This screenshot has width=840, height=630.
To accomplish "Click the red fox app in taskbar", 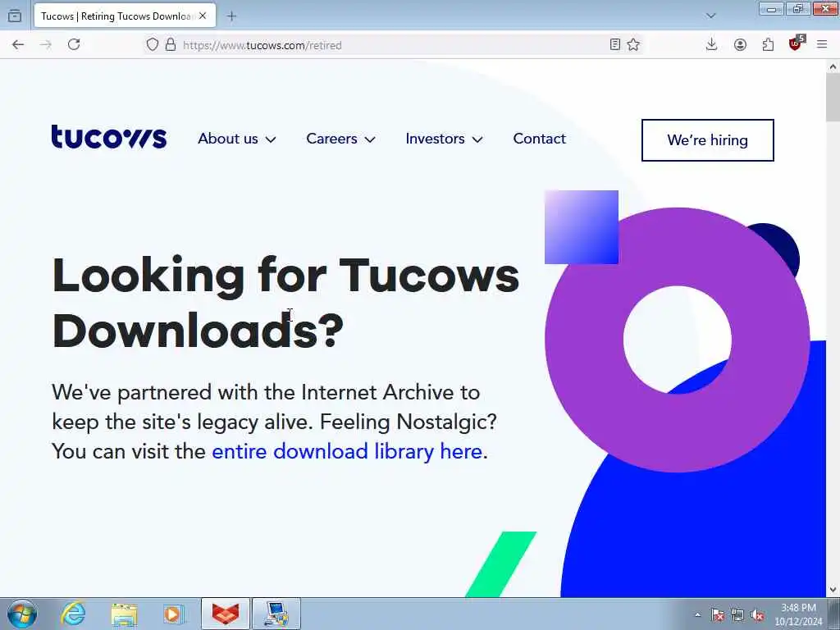I will (226, 614).
